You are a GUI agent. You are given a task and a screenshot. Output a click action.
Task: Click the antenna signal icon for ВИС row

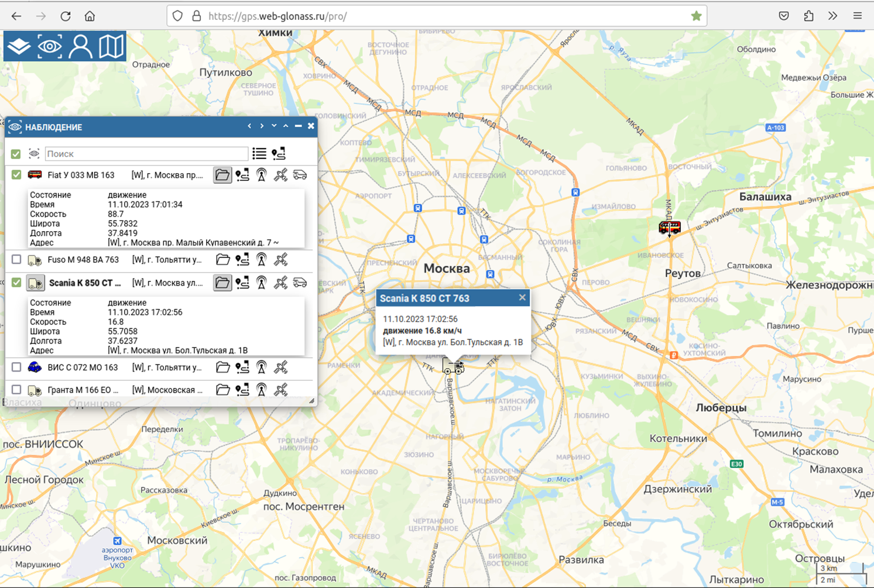[x=262, y=367]
